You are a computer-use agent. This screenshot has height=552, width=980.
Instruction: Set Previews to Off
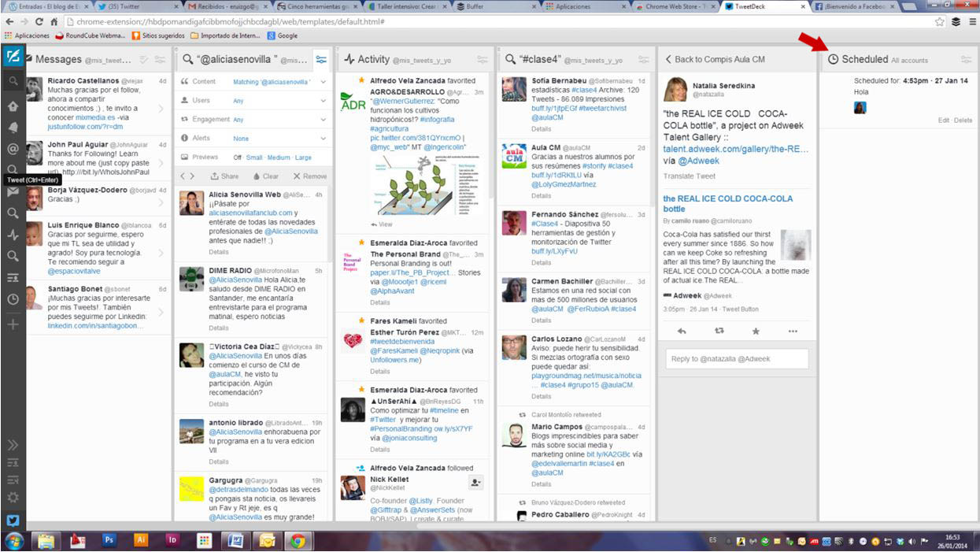point(238,157)
